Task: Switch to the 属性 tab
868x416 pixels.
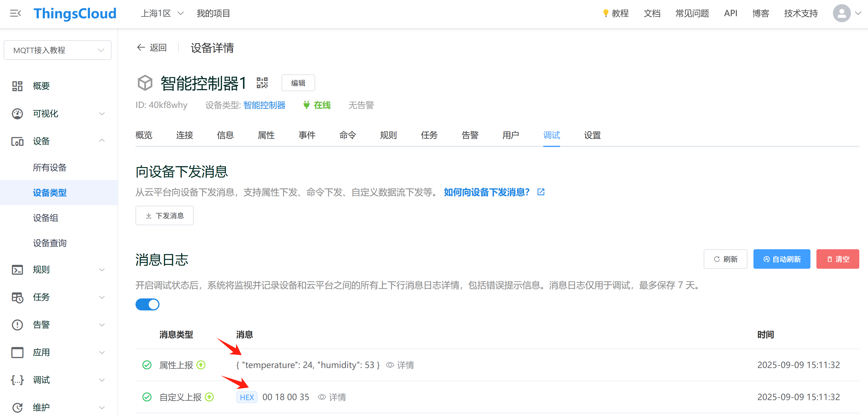Action: click(x=266, y=135)
